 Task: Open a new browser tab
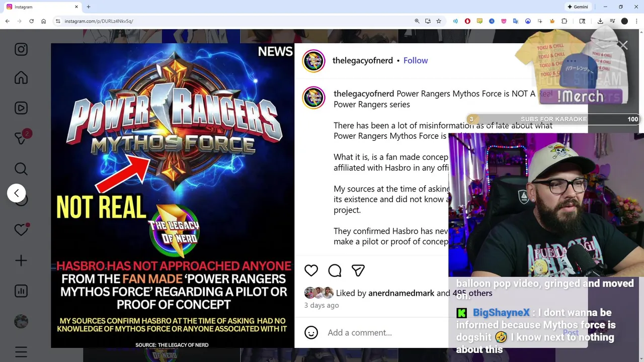point(88,7)
